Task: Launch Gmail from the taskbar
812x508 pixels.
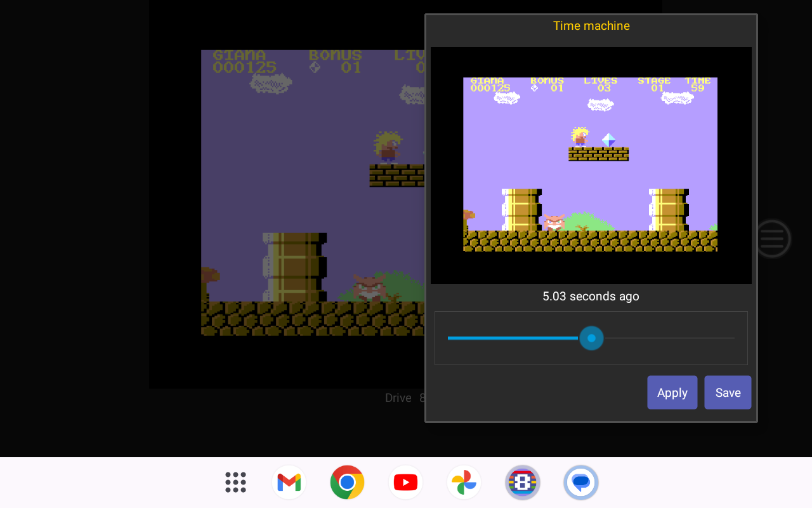Action: click(x=289, y=483)
